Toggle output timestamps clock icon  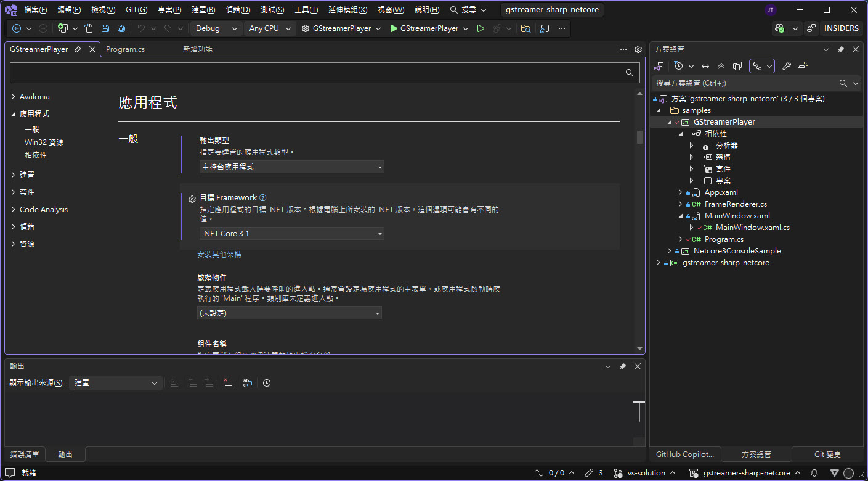[x=267, y=383]
